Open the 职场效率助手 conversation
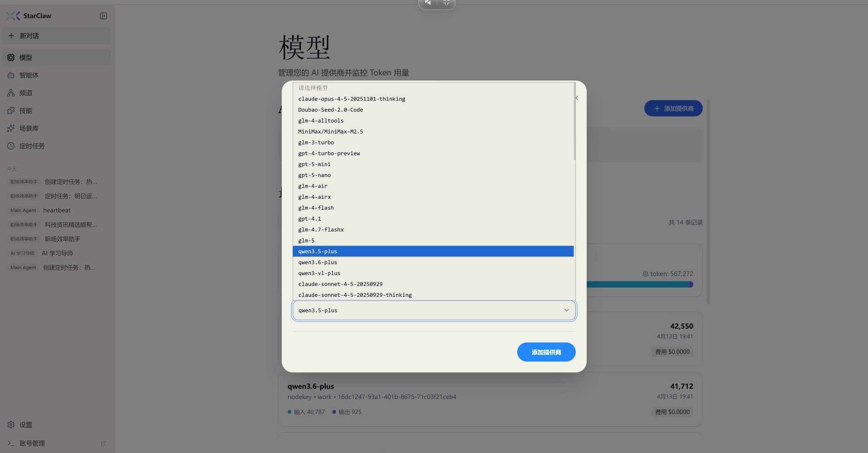This screenshot has width=868, height=453. [62, 239]
